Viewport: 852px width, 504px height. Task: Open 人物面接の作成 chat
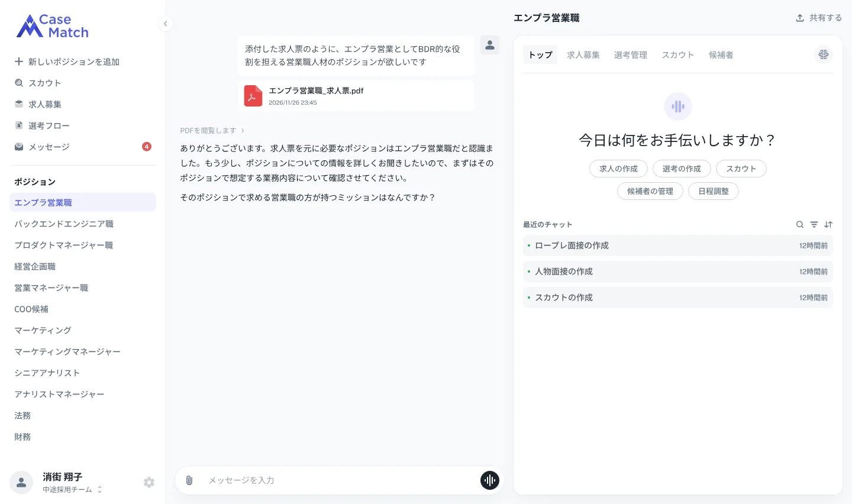point(678,272)
